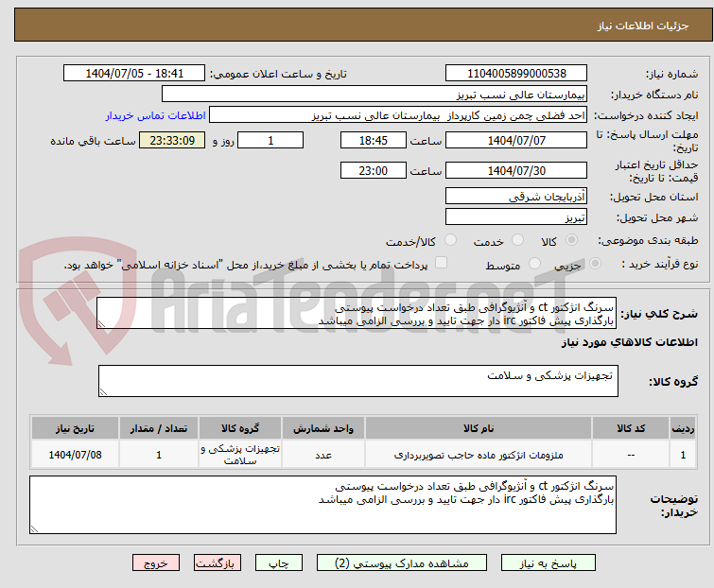Click the 'کد کالا' column header
714x588 pixels.
click(631, 428)
